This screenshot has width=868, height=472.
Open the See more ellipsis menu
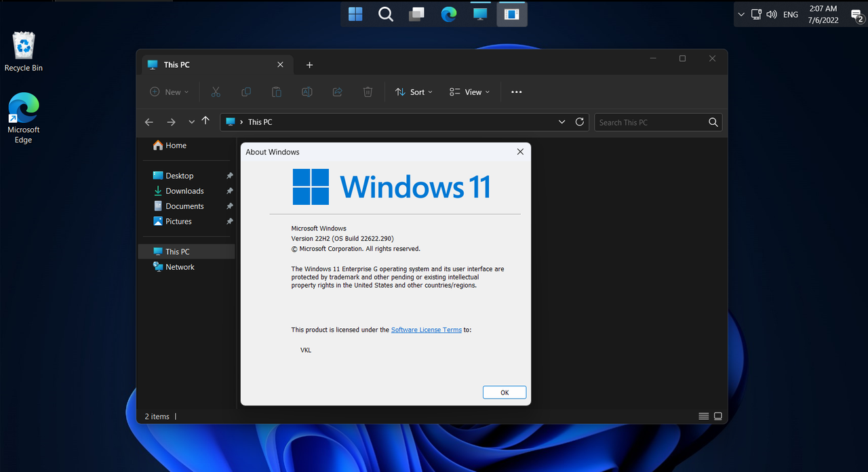point(517,92)
